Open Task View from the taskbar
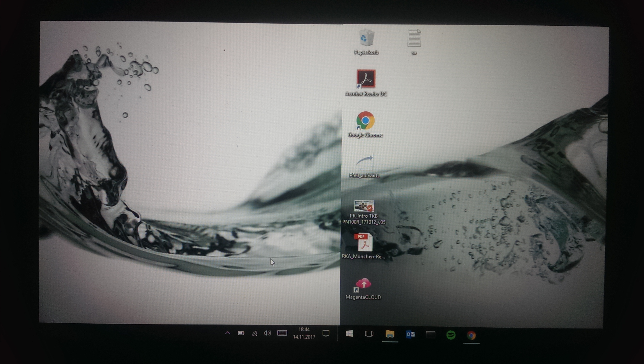 tap(369, 334)
